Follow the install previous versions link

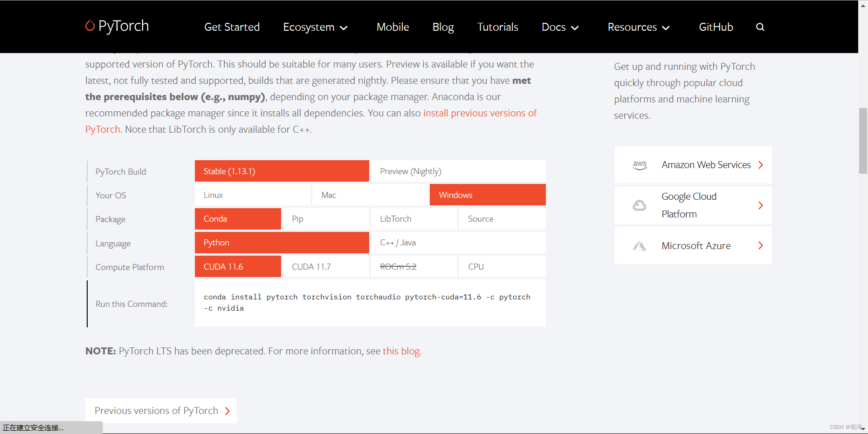480,113
